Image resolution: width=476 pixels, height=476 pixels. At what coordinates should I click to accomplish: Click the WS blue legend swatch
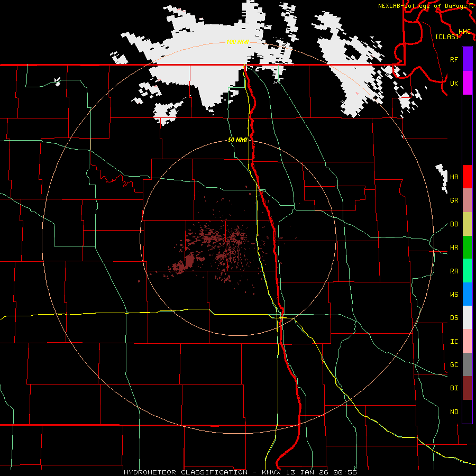tap(467, 294)
